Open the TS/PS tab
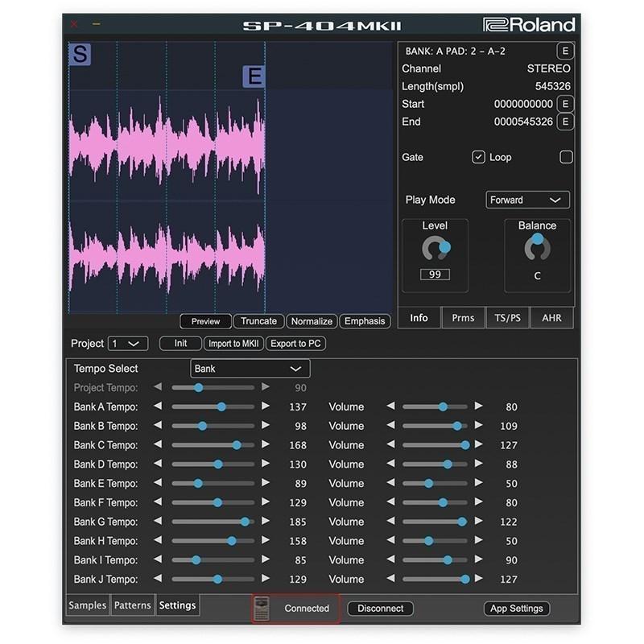This screenshot has width=644, height=644. 507,318
